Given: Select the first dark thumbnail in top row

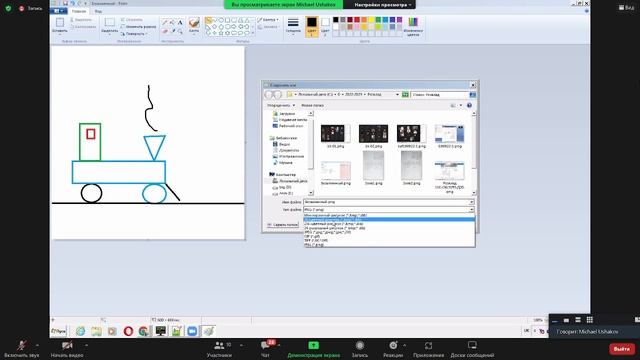Looking at the screenshot, I should click(x=335, y=137).
